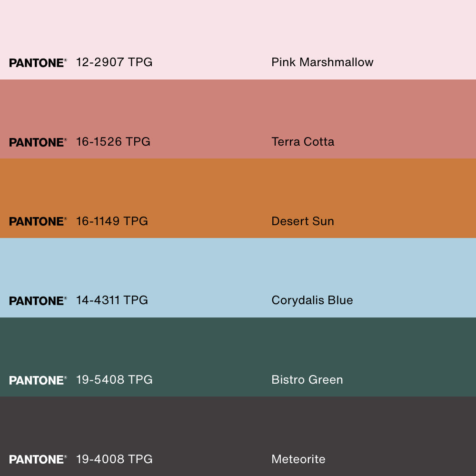This screenshot has width=476, height=476.
Task: Click the PANTONE logo on the light blue band
Action: point(38,301)
